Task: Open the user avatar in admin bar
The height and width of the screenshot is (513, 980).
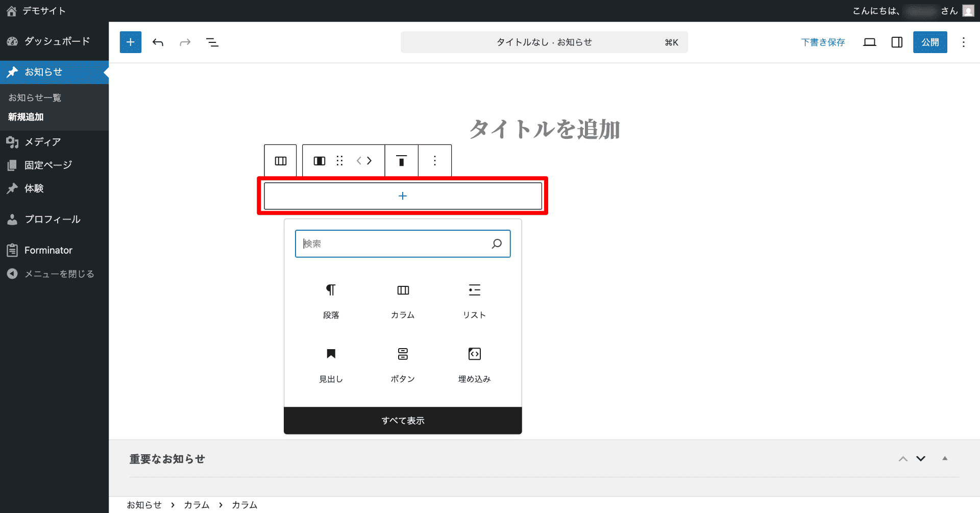Action: [x=968, y=11]
